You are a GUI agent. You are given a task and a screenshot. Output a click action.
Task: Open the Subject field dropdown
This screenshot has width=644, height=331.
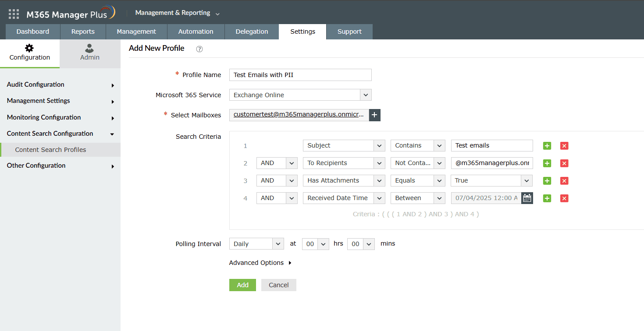click(x=344, y=145)
